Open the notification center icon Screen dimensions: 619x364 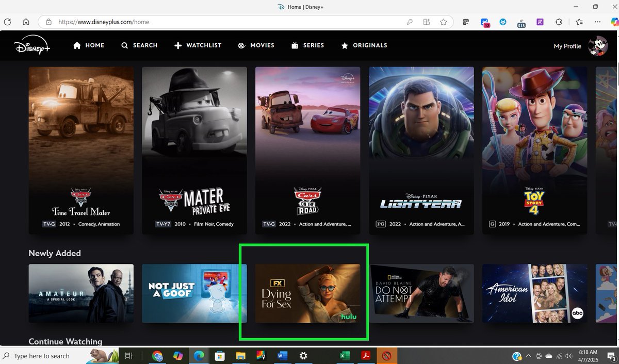point(611,356)
